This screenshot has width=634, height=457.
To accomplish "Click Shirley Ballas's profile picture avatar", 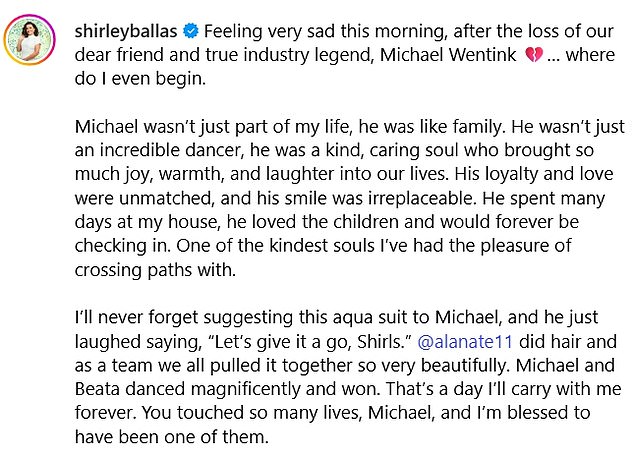I will pyautogui.click(x=31, y=38).
